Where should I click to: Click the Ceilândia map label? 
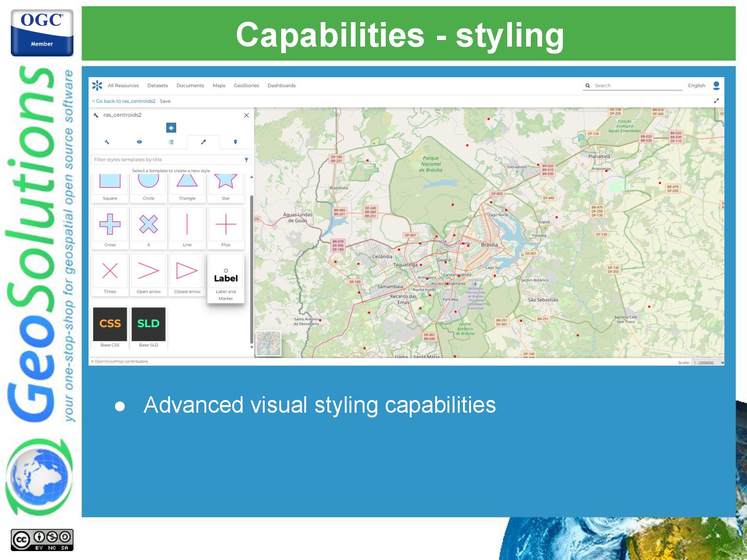tap(382, 256)
